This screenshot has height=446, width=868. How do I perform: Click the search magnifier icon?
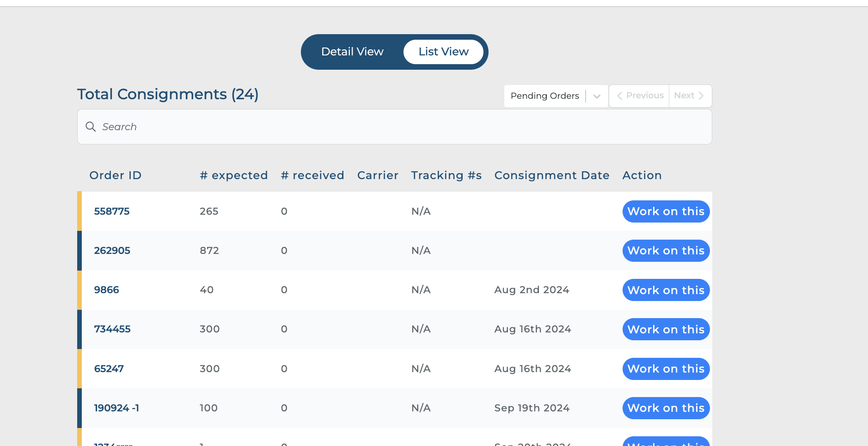(x=91, y=127)
